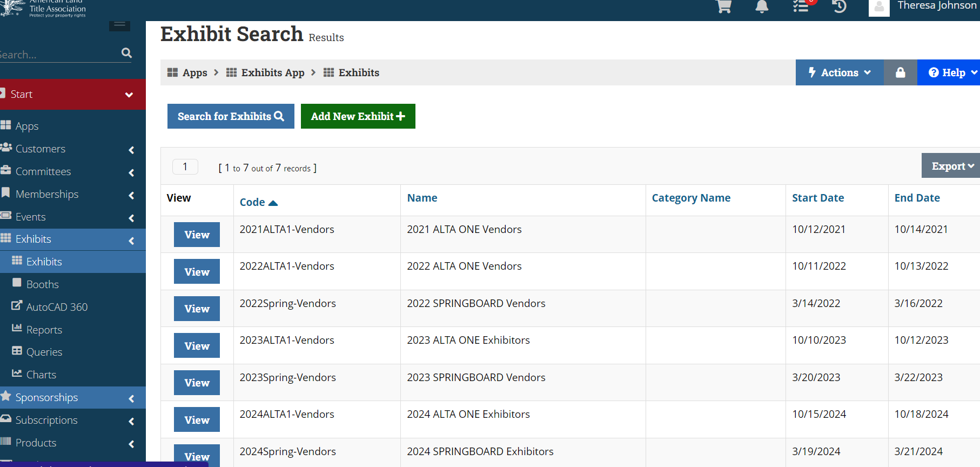The height and width of the screenshot is (467, 980).
Task: Collapse the Exhibits section arrow
Action: [131, 241]
